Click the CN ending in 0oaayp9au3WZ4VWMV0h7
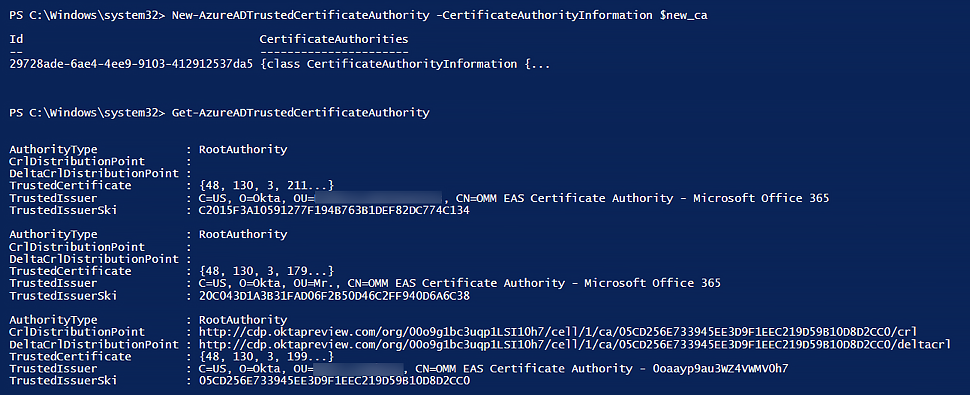Image resolution: width=970 pixels, height=395 pixels. pos(602,369)
